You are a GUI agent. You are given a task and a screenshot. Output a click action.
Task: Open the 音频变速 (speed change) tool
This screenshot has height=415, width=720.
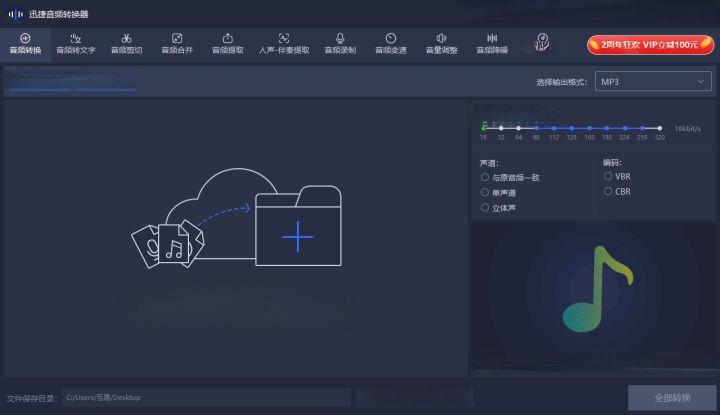(x=390, y=43)
